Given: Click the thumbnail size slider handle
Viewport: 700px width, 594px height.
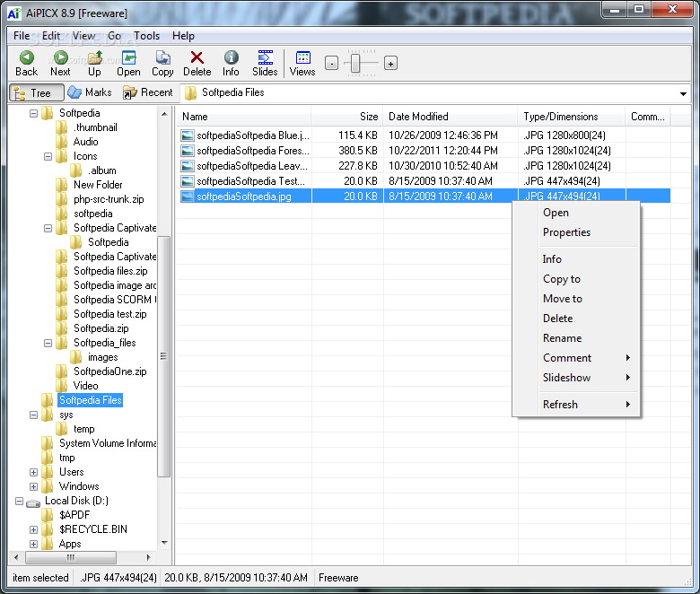Looking at the screenshot, I should point(355,63).
